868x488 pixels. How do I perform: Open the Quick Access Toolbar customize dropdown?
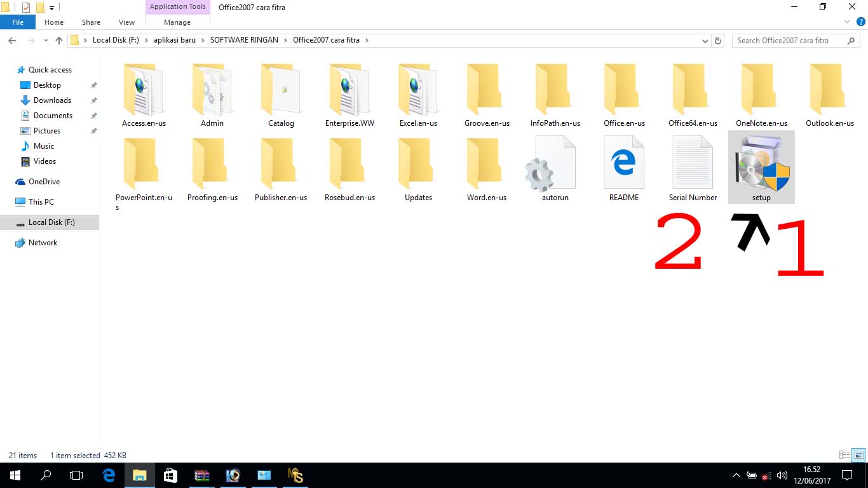(51, 8)
